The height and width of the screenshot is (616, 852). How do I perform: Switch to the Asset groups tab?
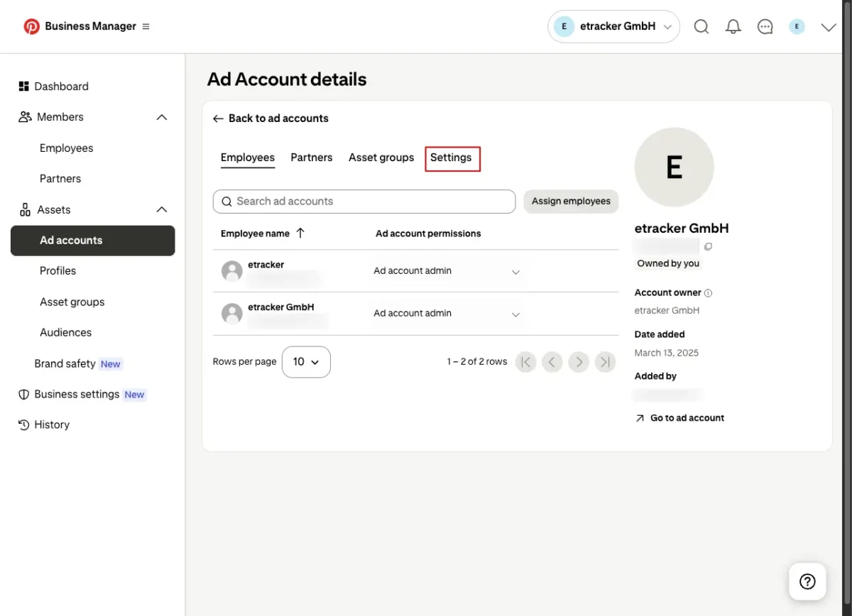[381, 158]
